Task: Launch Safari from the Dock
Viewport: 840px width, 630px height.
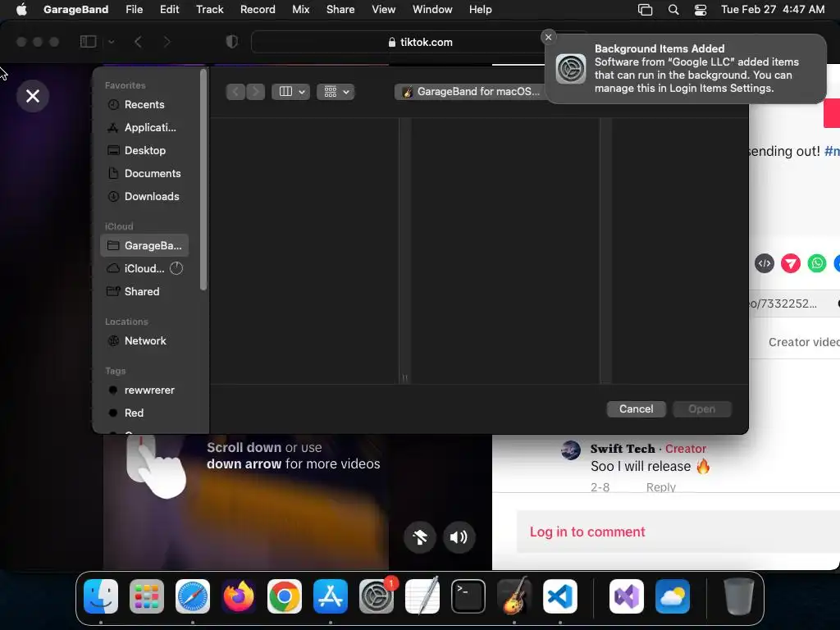Action: click(193, 596)
